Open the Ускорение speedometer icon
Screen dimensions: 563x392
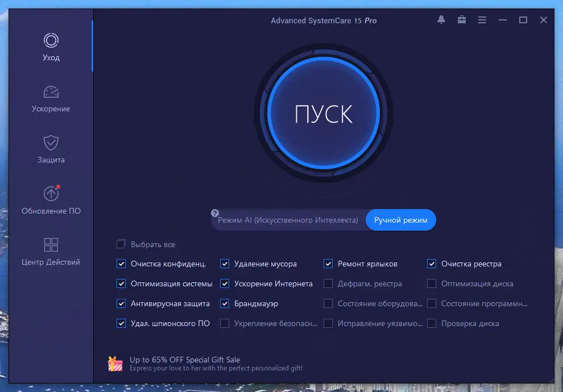coord(51,92)
